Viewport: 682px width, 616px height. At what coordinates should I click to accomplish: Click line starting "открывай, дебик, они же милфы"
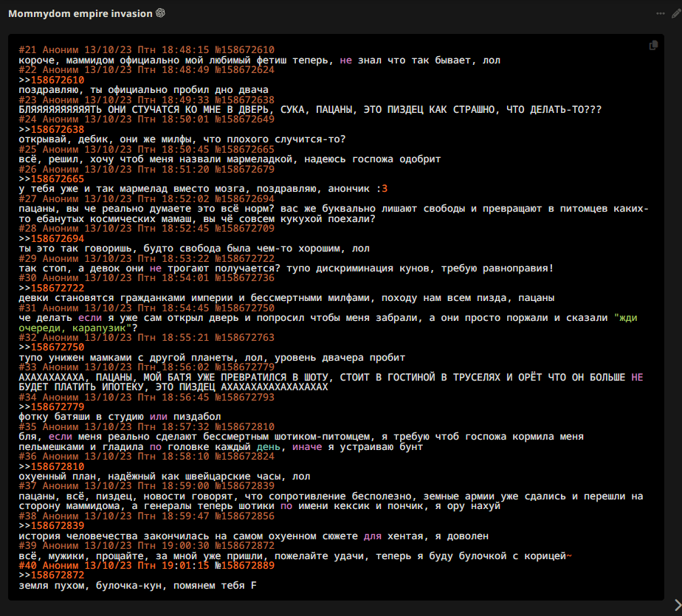pyautogui.click(x=182, y=139)
